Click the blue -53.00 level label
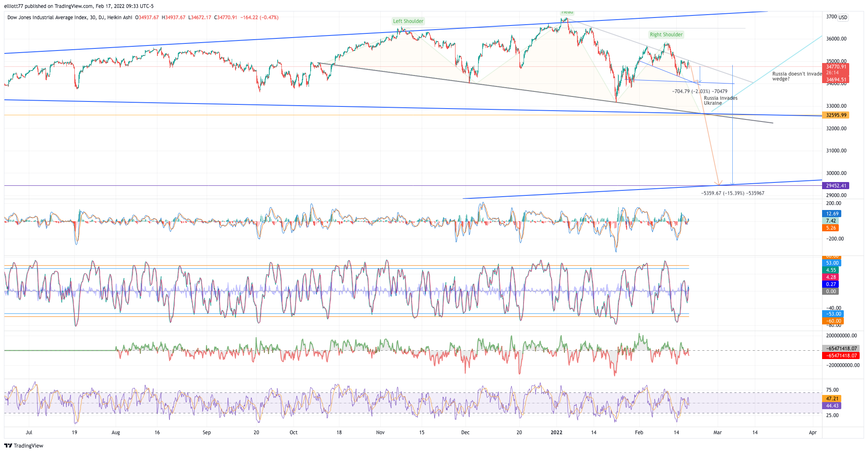The width and height of the screenshot is (868, 453). pyautogui.click(x=833, y=314)
